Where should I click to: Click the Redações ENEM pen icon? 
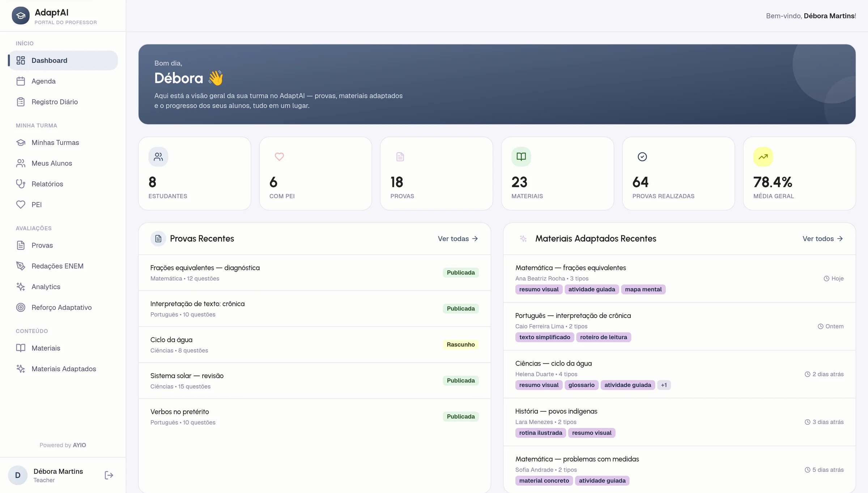(x=21, y=266)
